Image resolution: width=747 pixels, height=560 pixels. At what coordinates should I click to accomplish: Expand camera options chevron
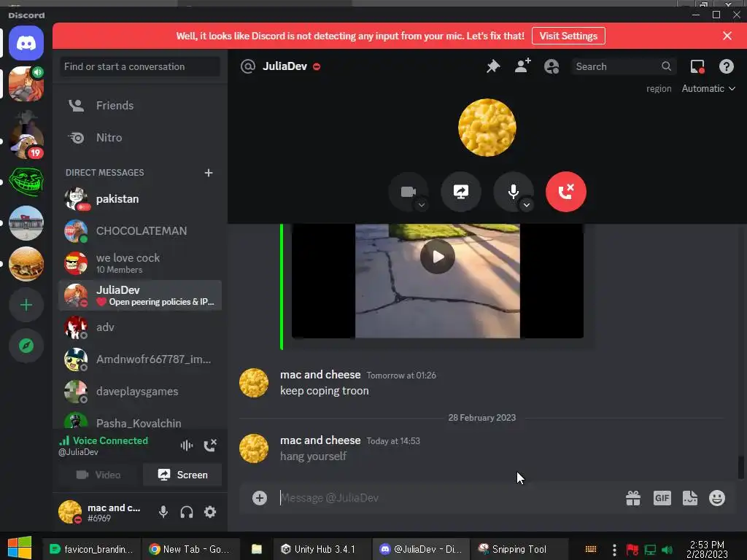click(x=422, y=205)
